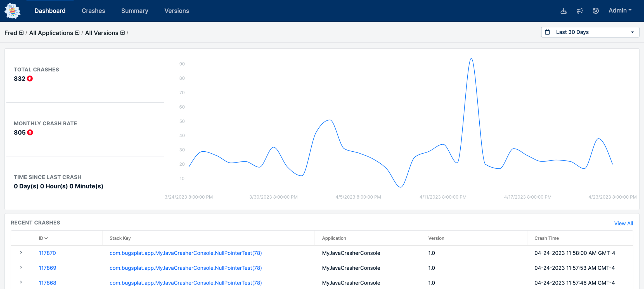Click the download icon in header
The image size is (644, 289).
coord(563,11)
